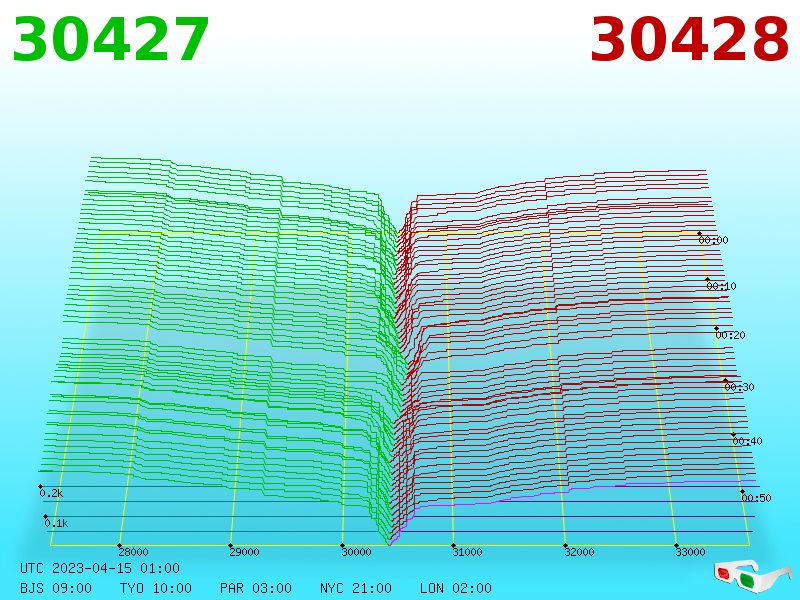Click the red ask price 30428
The image size is (800, 600).
pyautogui.click(x=690, y=40)
